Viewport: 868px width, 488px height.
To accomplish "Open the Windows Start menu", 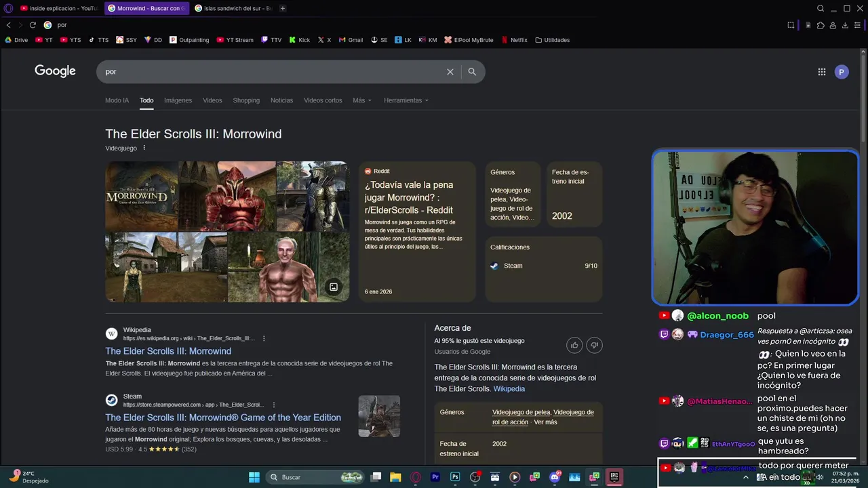I will coord(254,477).
